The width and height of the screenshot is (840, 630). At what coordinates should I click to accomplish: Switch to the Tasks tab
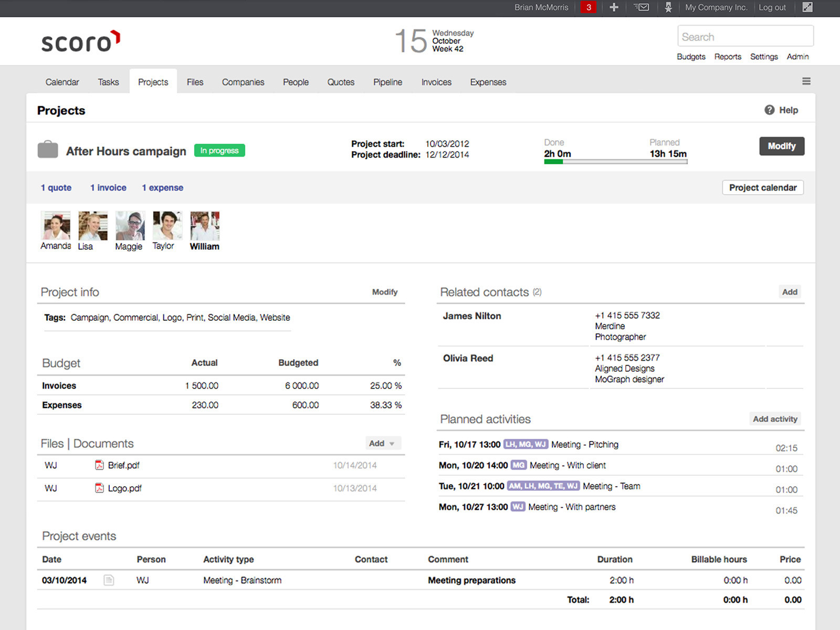tap(109, 82)
